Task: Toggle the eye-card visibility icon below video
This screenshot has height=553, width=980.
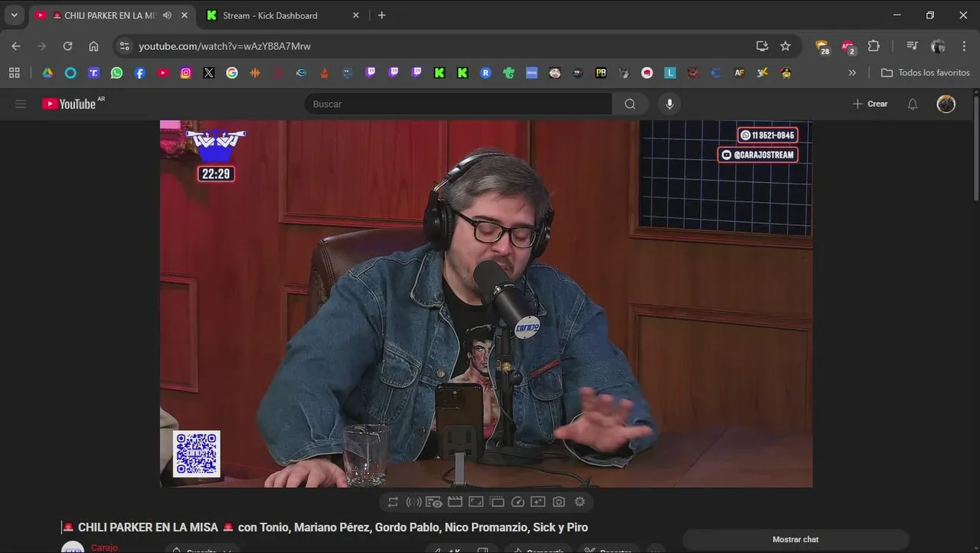Action: coord(434,502)
